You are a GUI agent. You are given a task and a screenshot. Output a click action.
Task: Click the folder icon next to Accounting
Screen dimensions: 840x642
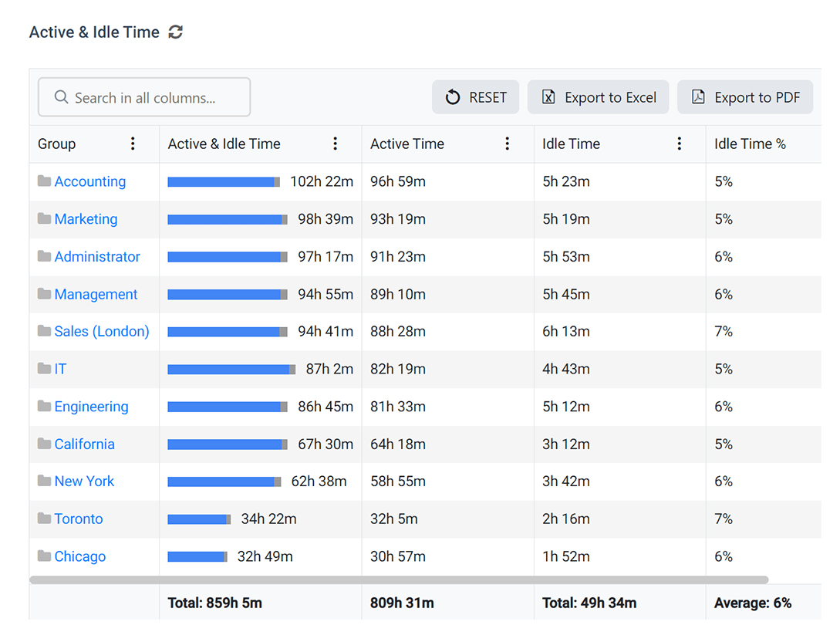tap(43, 181)
